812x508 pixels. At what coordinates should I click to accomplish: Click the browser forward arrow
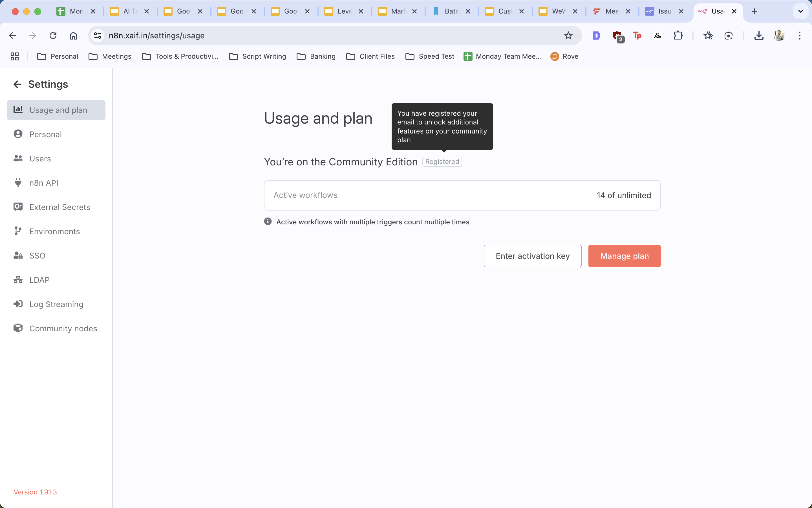tap(32, 36)
